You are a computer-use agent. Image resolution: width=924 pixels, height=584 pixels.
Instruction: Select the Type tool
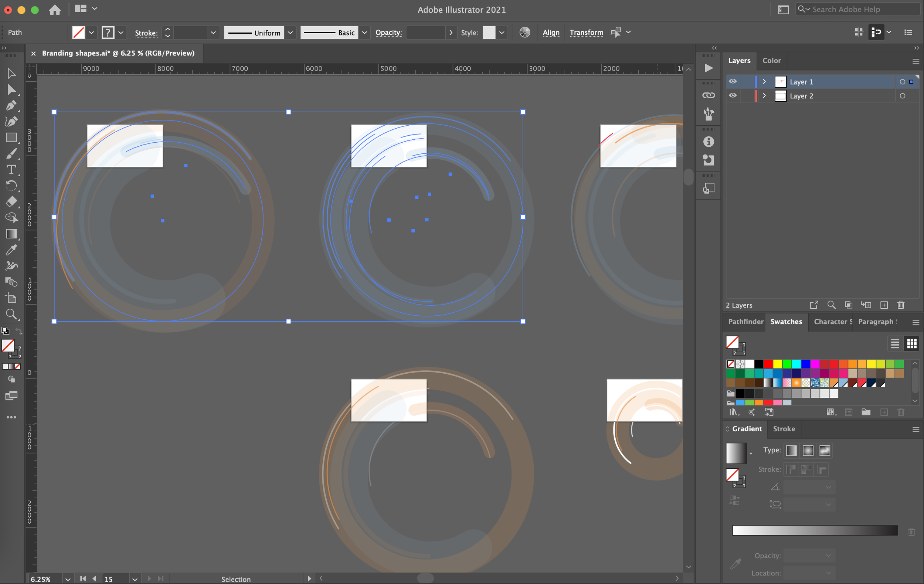point(11,170)
